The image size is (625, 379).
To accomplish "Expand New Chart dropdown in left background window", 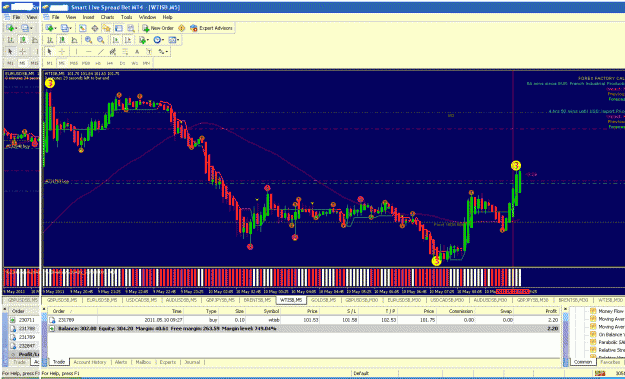I will 16,28.
